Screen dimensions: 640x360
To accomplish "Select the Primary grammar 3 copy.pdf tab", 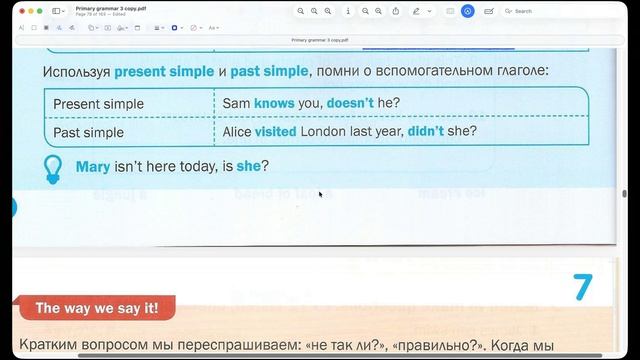I will (x=320, y=40).
